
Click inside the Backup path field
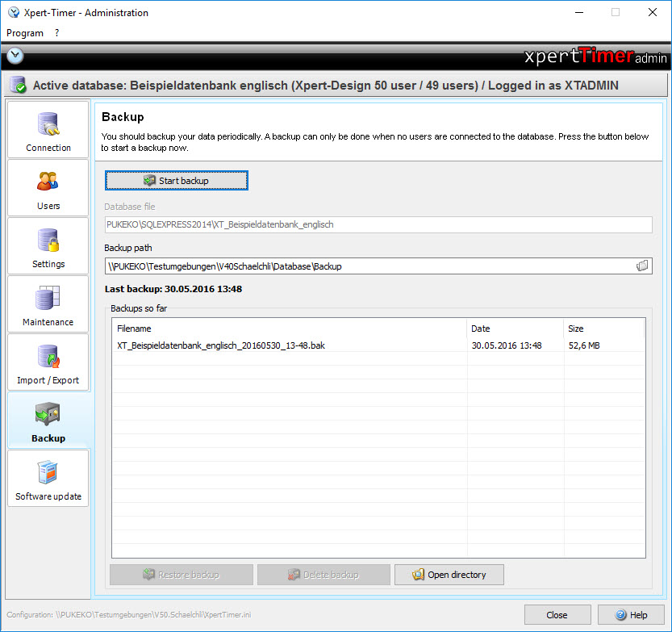[363, 266]
